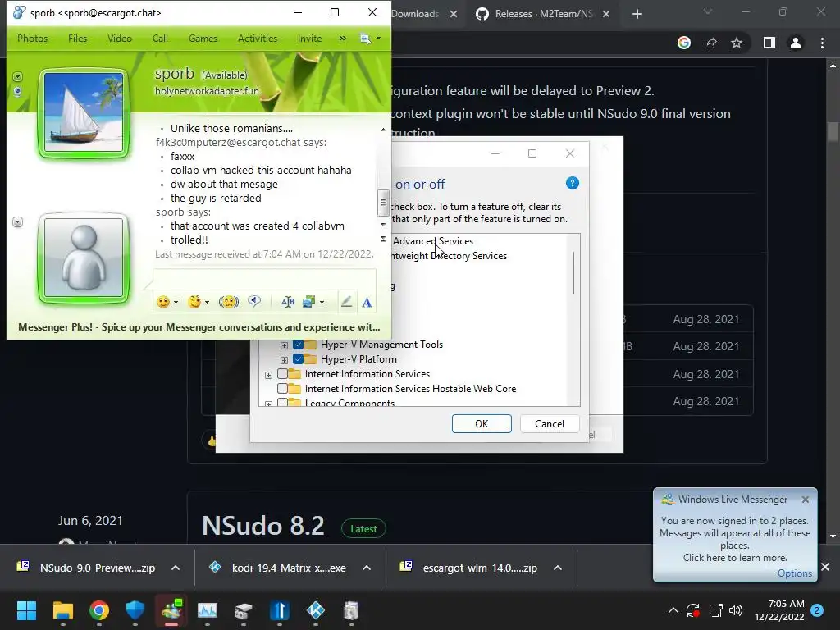Close the Chrome downloads bar
This screenshot has width=840, height=630.
click(825, 567)
